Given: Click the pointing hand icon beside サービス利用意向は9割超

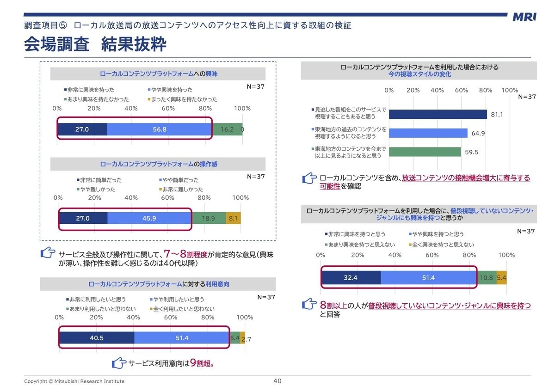Looking at the screenshot, I should click(x=119, y=363).
